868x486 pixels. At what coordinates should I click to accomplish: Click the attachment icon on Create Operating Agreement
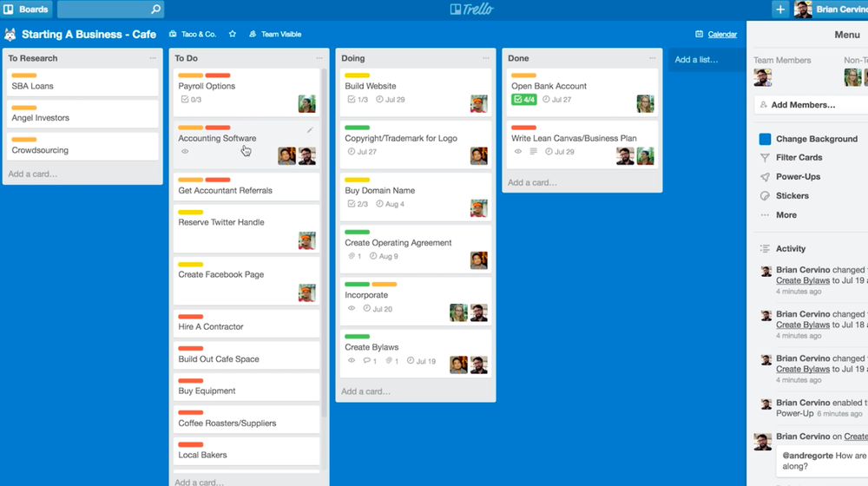click(x=351, y=256)
